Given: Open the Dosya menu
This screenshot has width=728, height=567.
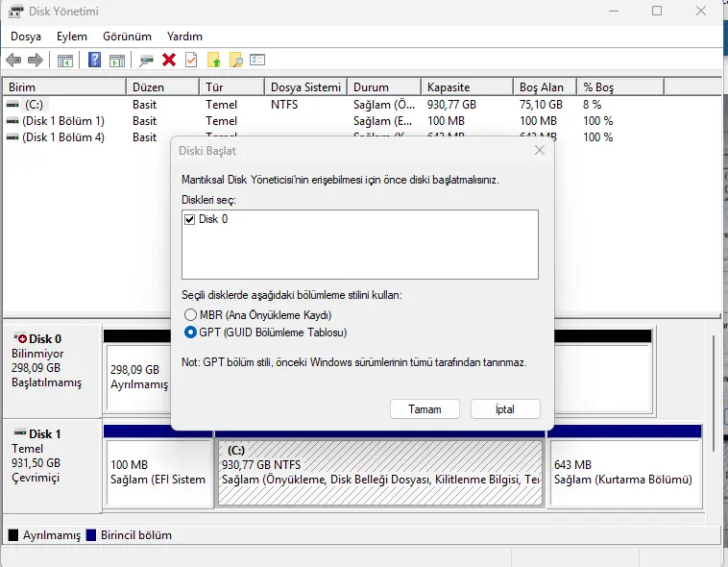Looking at the screenshot, I should [x=26, y=37].
